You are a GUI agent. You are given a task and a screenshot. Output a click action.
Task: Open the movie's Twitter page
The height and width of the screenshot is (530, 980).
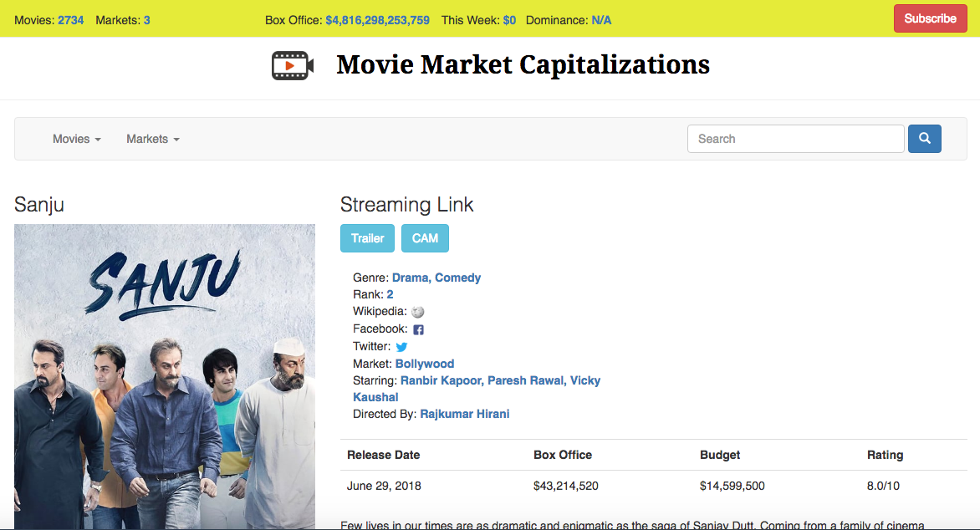pyautogui.click(x=401, y=346)
